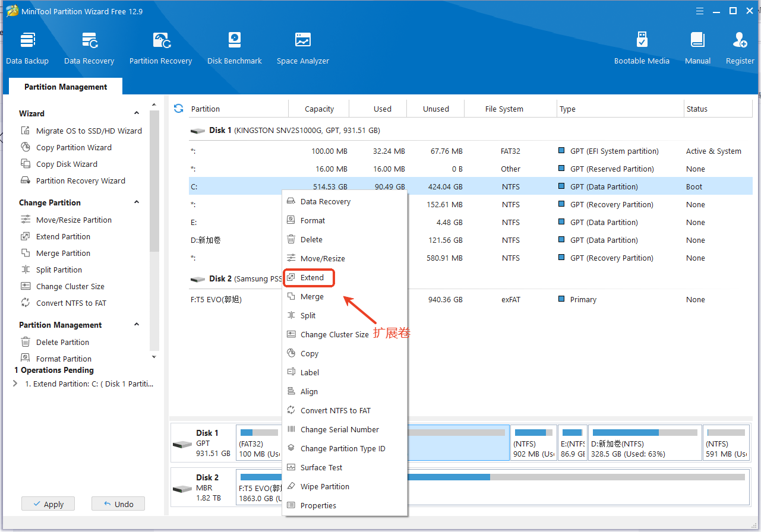Run Surface Test from the context menu
This screenshot has height=532, width=761.
point(345,467)
